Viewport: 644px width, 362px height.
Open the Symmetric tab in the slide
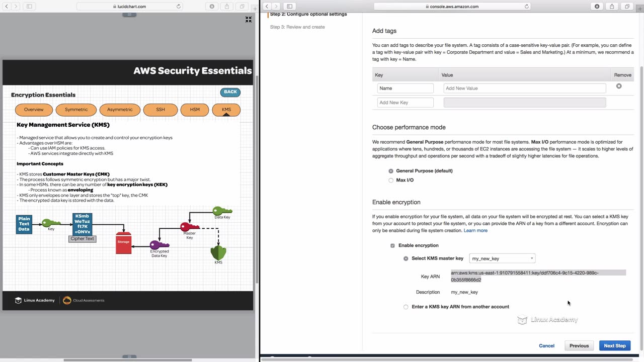[76, 110]
